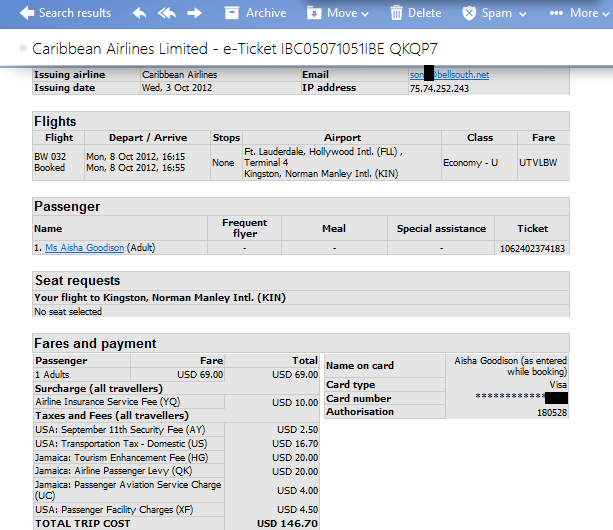
Task: Click departure time Mon, 8 Oct 2012, 16:15
Action: pos(136,157)
